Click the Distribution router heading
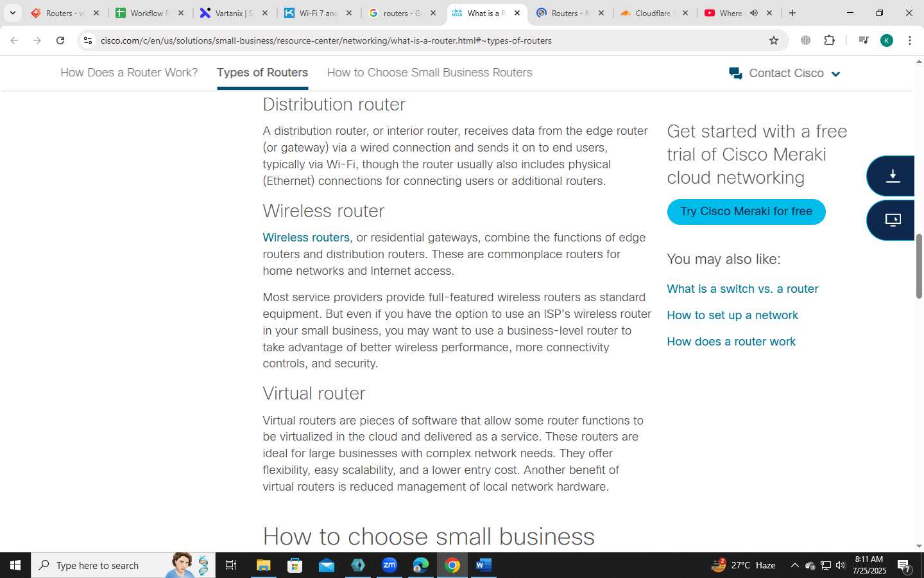Viewport: 924px width, 578px height. [334, 104]
